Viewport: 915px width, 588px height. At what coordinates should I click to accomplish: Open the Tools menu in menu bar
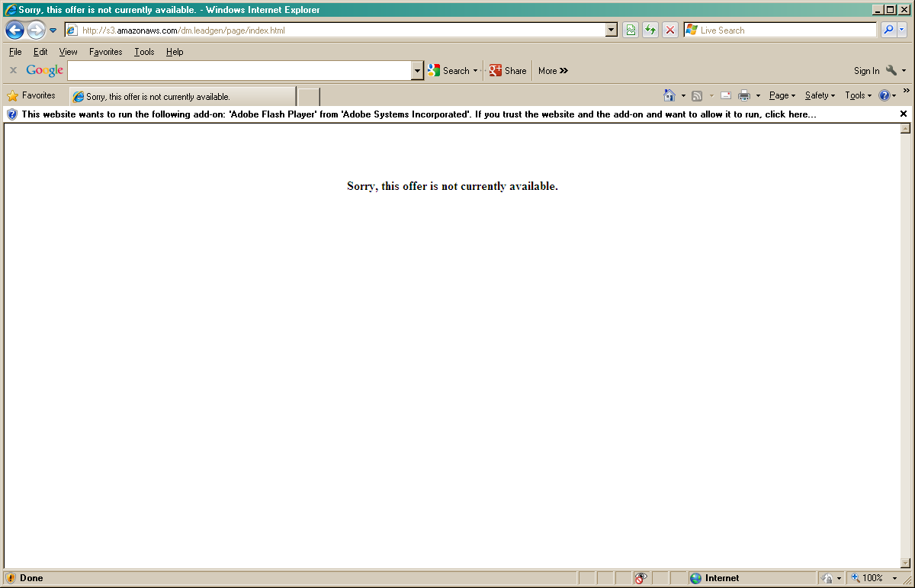coord(144,52)
